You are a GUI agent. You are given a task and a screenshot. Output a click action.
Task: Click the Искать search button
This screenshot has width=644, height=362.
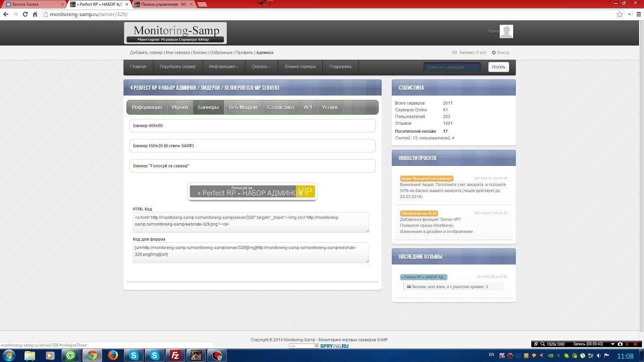(499, 67)
